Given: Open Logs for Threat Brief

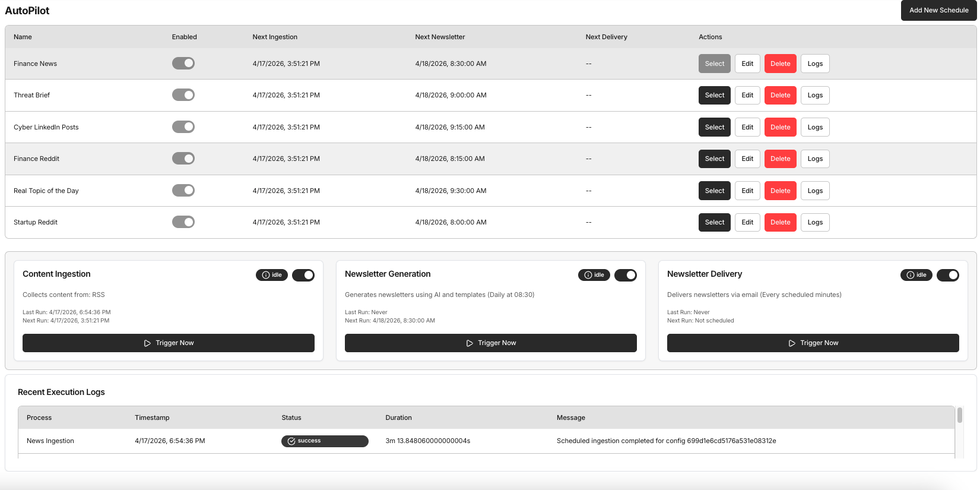Looking at the screenshot, I should 815,95.
